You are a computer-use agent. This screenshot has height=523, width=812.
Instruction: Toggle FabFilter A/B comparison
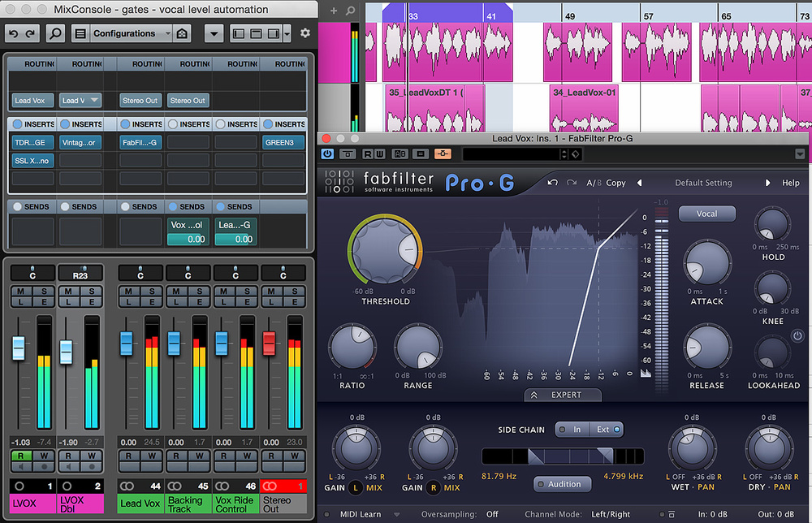tap(594, 183)
